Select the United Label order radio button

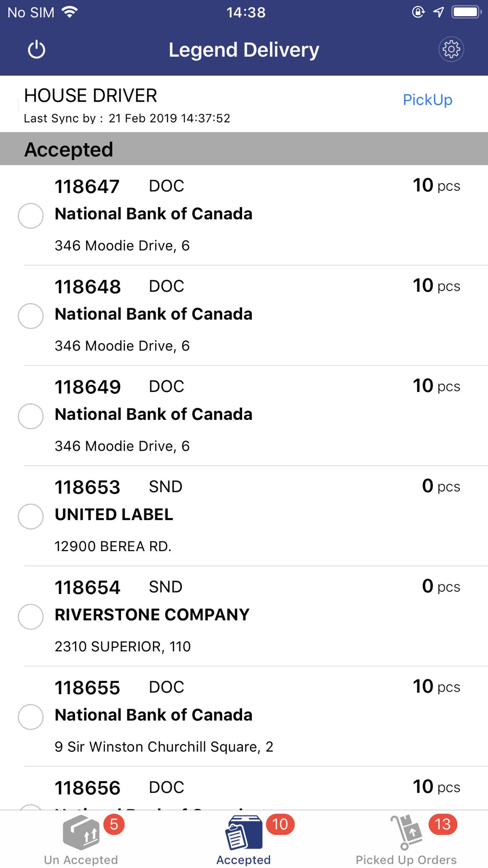(x=31, y=517)
